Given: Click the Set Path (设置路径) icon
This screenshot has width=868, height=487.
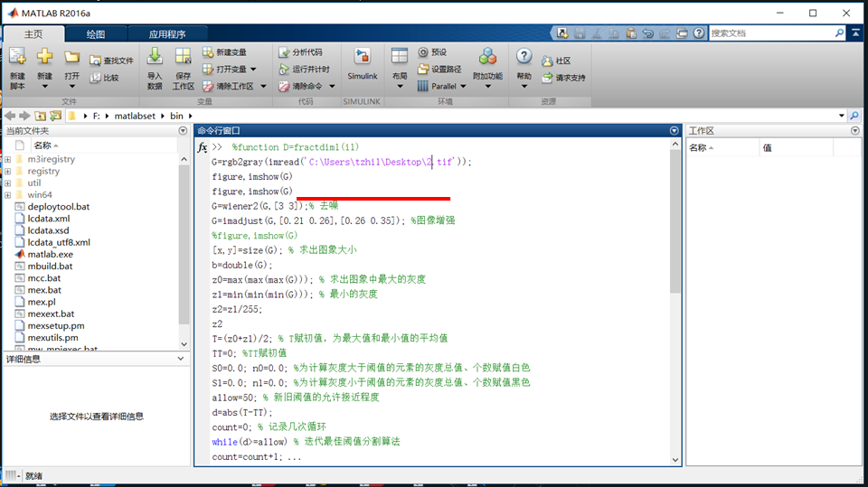Looking at the screenshot, I should pyautogui.click(x=423, y=69).
